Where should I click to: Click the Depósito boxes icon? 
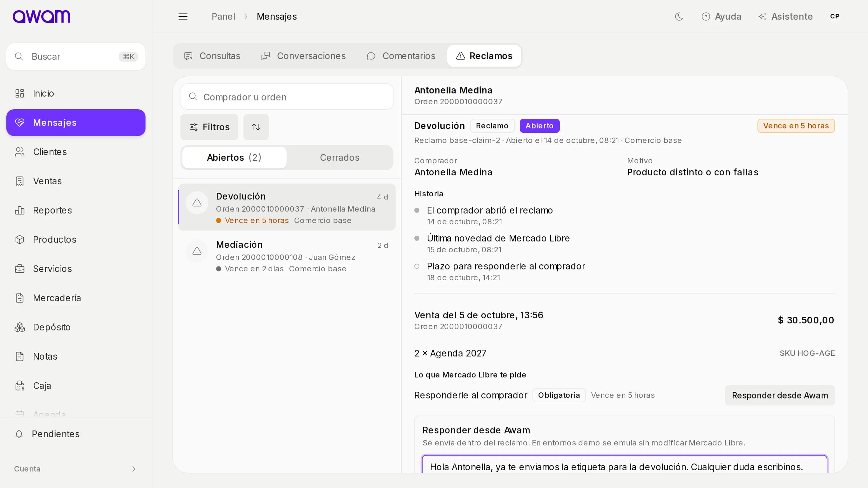coord(20,327)
